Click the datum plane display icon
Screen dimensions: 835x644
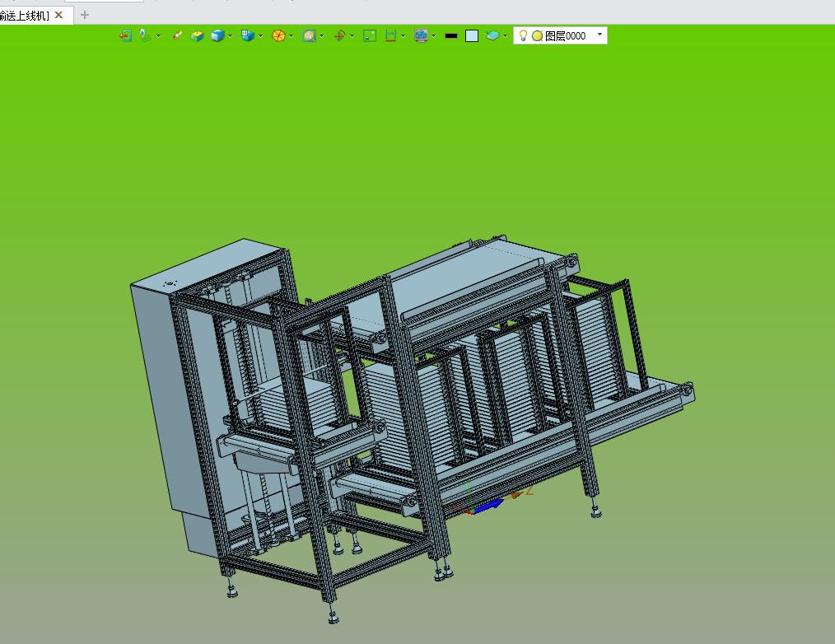click(x=145, y=35)
